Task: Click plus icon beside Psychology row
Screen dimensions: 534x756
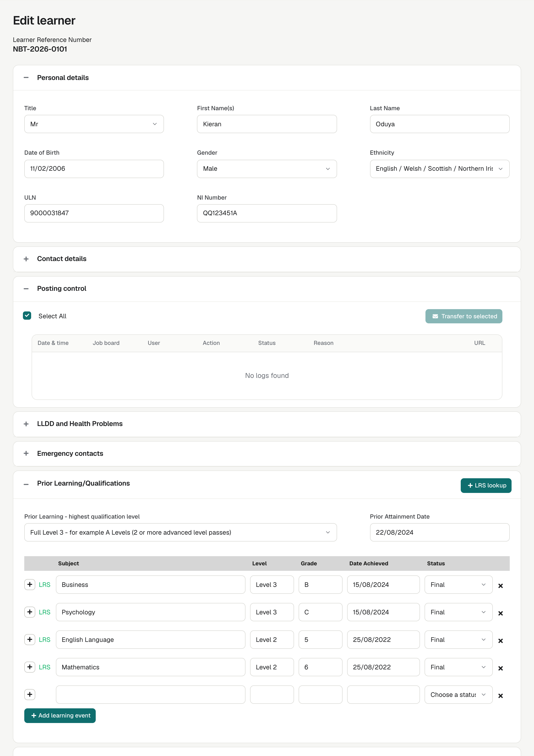Action: [30, 612]
